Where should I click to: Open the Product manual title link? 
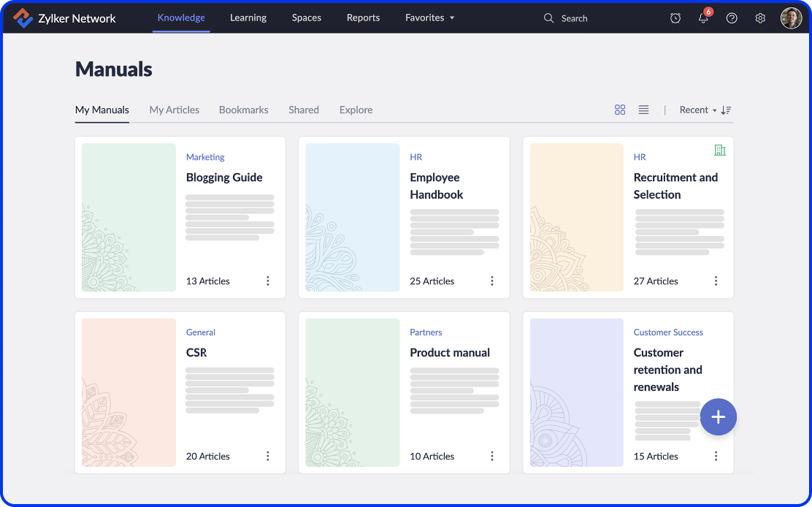pyautogui.click(x=450, y=352)
